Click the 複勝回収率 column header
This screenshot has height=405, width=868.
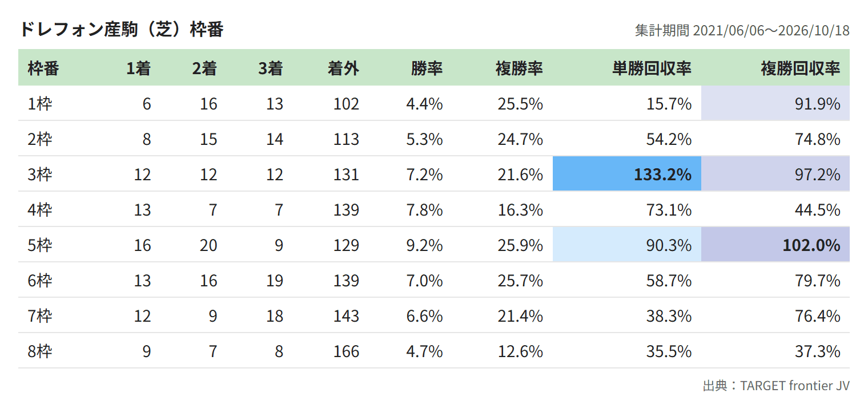click(800, 69)
